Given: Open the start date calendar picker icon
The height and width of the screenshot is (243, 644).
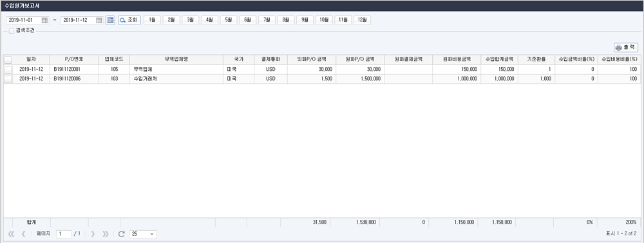Looking at the screenshot, I should coord(44,21).
